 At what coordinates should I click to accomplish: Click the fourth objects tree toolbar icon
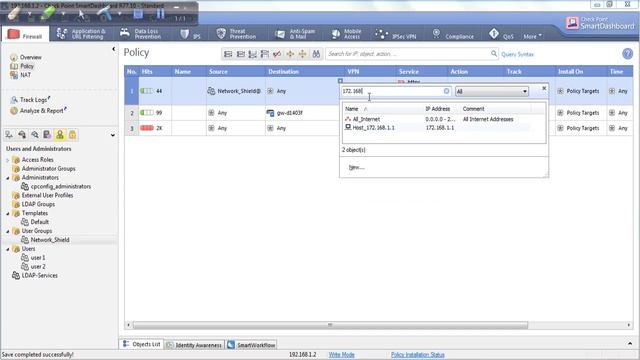(47, 135)
